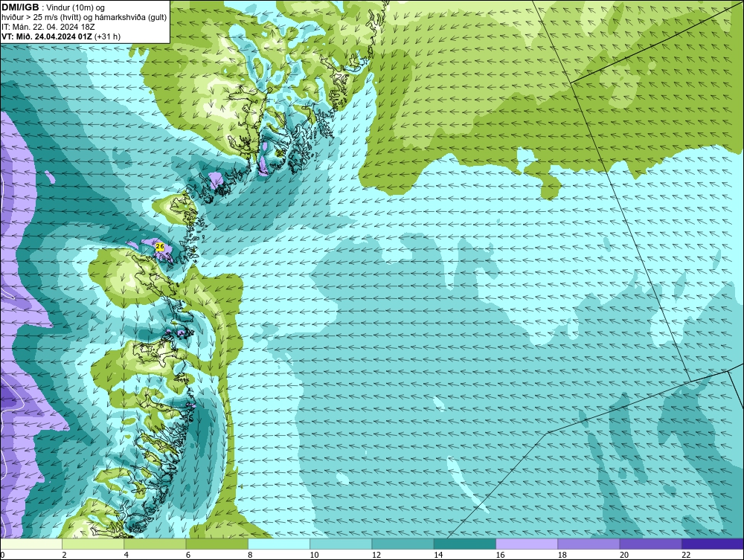This screenshot has height=560, width=744.
Task: Select the 6-8 m/s olive green legend swatch
Action: click(x=217, y=544)
